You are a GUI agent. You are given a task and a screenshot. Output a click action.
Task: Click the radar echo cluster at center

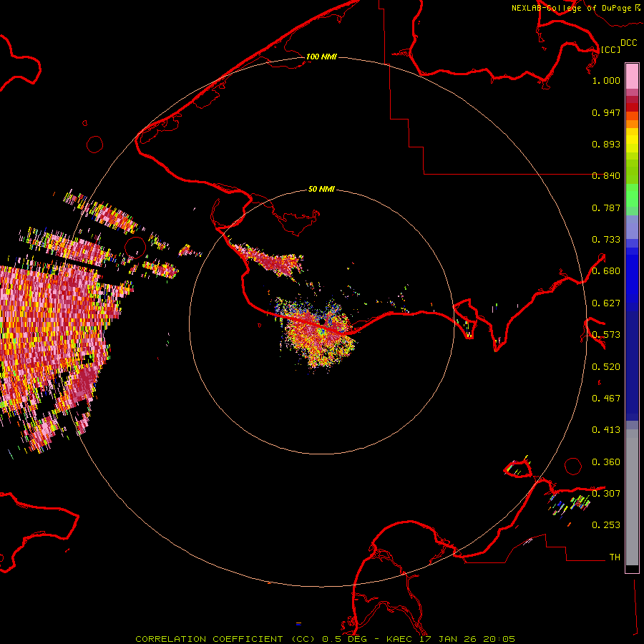(x=319, y=335)
